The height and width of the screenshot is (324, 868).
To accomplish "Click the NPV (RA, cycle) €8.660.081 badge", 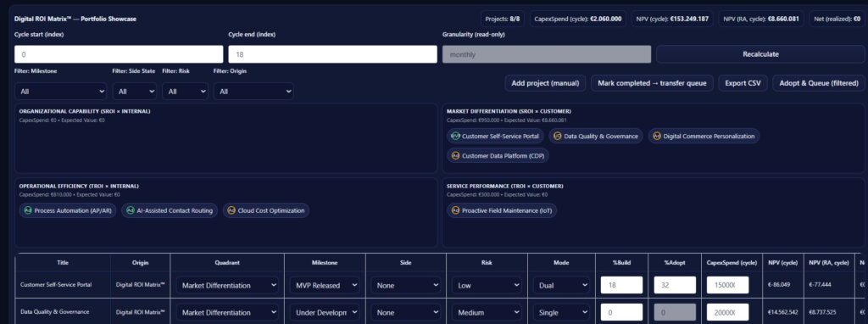I will coord(762,19).
